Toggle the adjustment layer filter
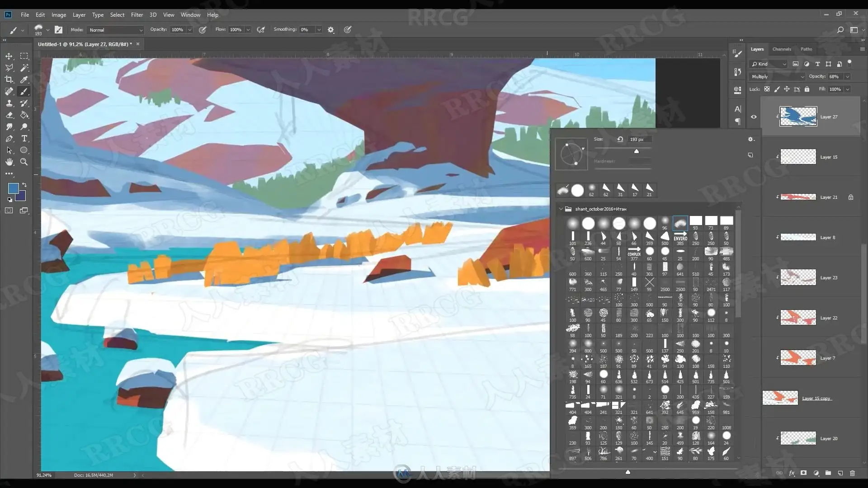868x488 pixels. 807,64
